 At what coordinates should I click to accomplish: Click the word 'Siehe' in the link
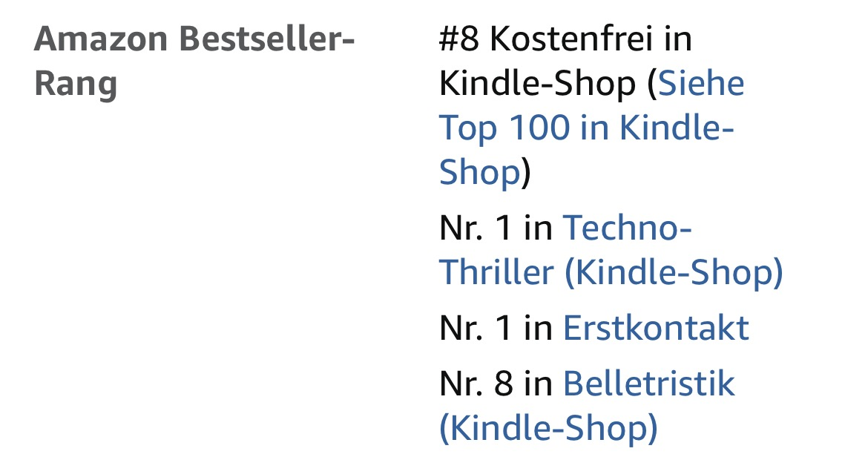pyautogui.click(x=701, y=84)
